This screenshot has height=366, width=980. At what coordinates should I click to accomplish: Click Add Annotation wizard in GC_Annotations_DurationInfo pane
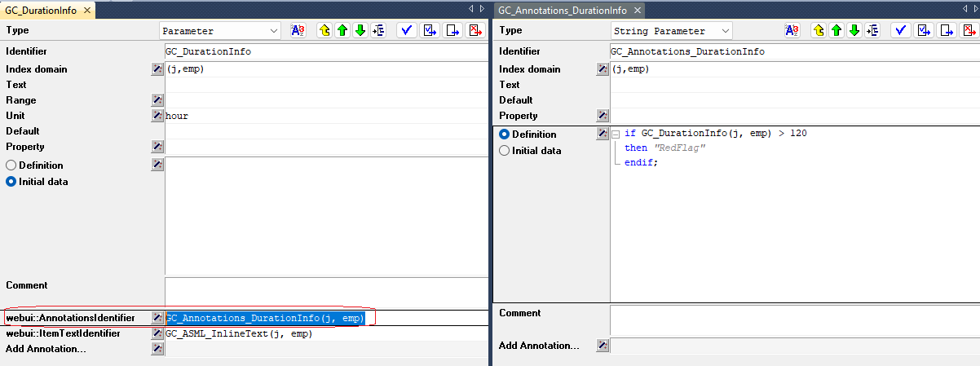tap(603, 346)
